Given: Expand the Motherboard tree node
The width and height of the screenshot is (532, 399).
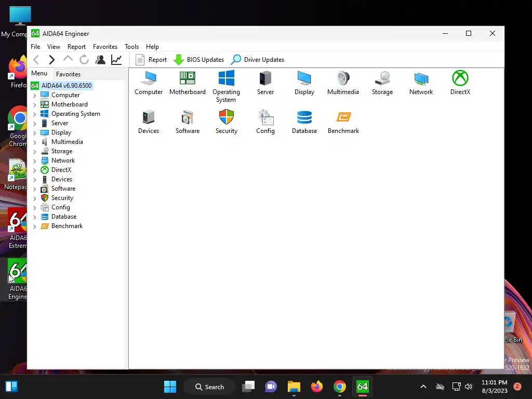Looking at the screenshot, I should (35, 105).
